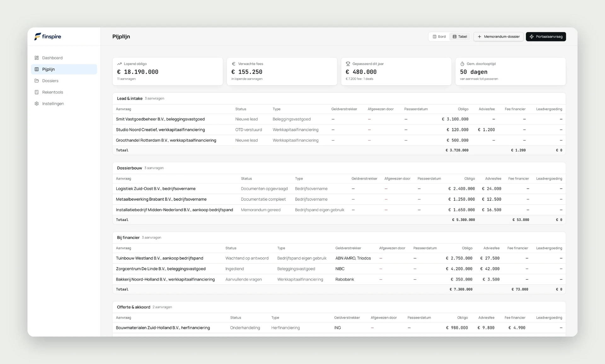This screenshot has width=605, height=364.
Task: Click ABN AMRO, Triodos geldverstrekker cell
Action: pos(353,258)
